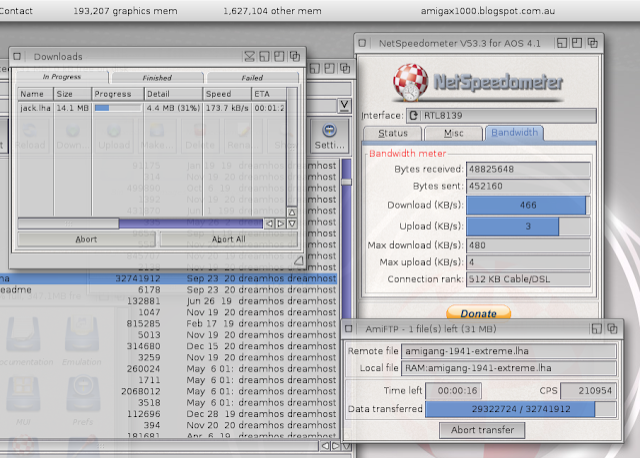Select the highlighted 32741912 file row
The height and width of the screenshot is (458, 640).
tap(168, 278)
